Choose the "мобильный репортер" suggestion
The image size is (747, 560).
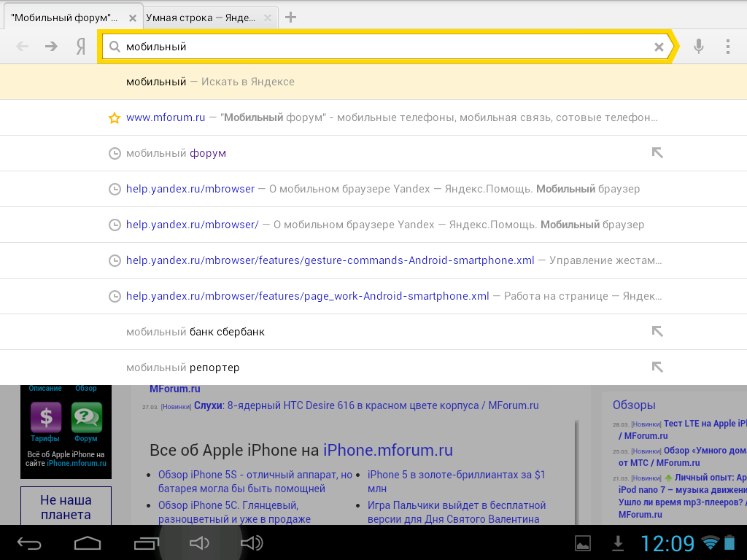(373, 367)
